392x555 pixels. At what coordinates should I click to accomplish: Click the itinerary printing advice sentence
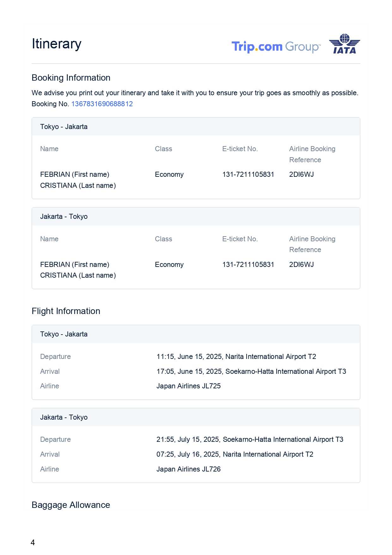click(x=195, y=93)
